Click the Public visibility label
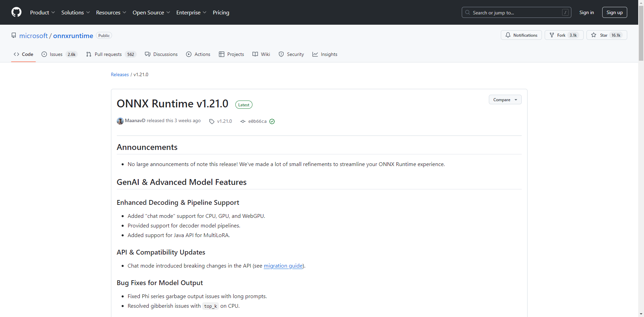The height and width of the screenshot is (317, 644). coord(104,36)
